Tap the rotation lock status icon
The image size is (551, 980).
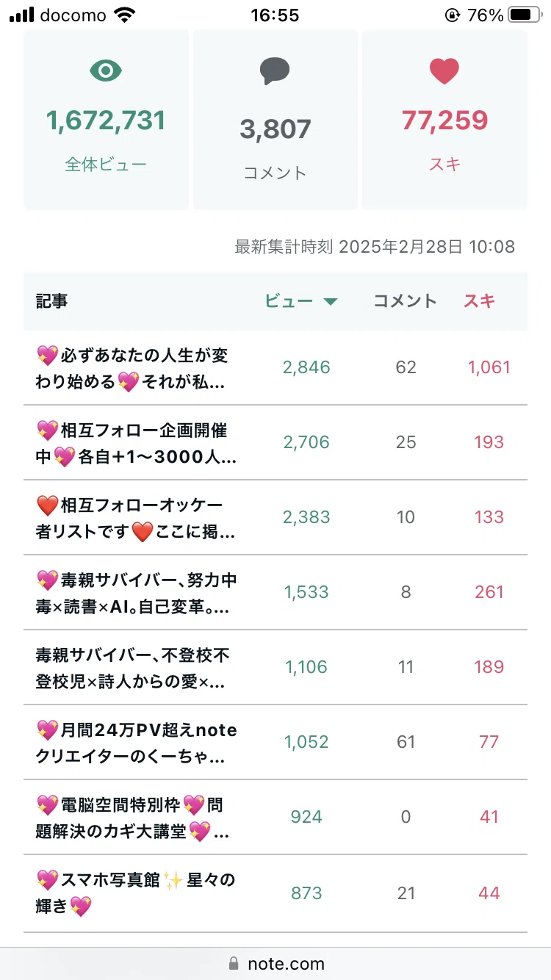tap(452, 15)
